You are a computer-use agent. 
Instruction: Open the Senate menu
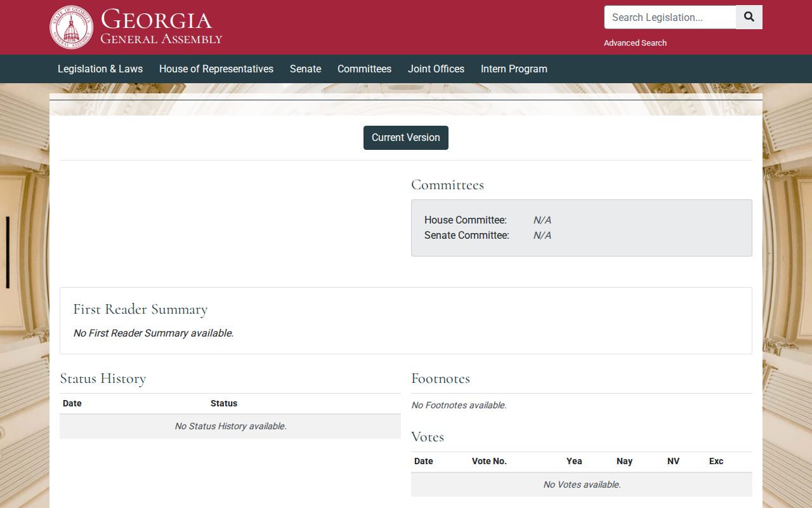pyautogui.click(x=305, y=69)
